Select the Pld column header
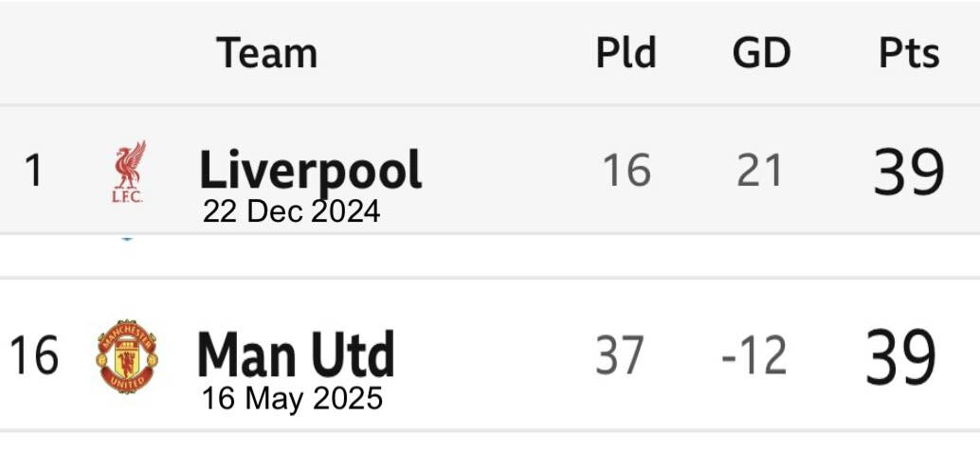The height and width of the screenshot is (453, 980). pyautogui.click(x=626, y=53)
